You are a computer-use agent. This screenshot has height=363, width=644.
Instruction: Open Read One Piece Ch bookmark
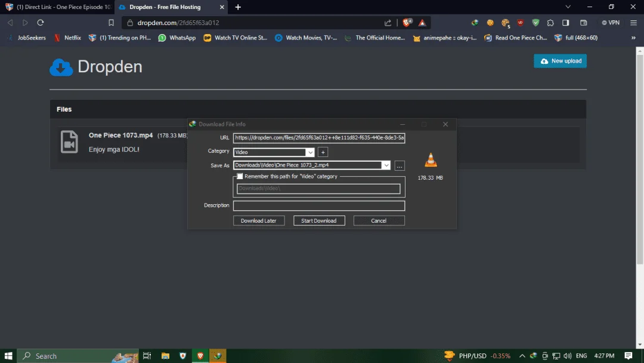tap(516, 38)
